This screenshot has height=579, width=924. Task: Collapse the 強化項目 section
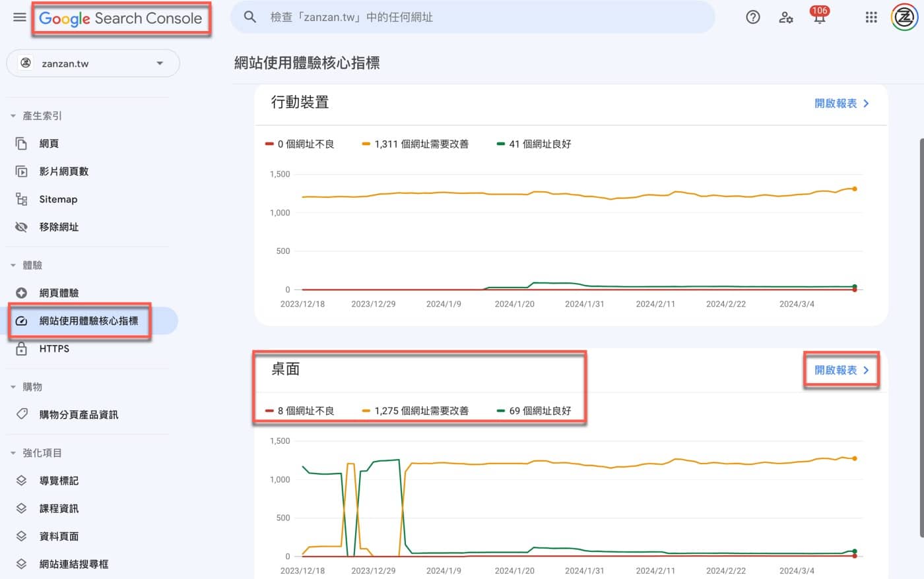point(13,453)
